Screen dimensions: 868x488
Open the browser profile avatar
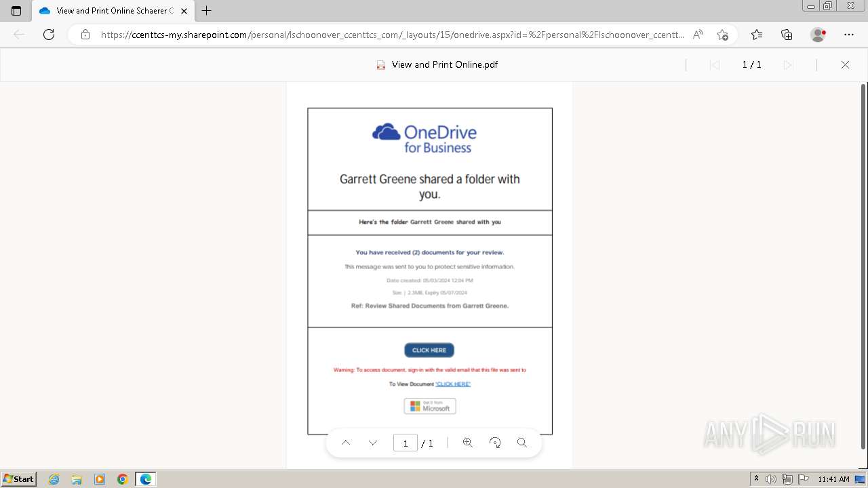[818, 35]
